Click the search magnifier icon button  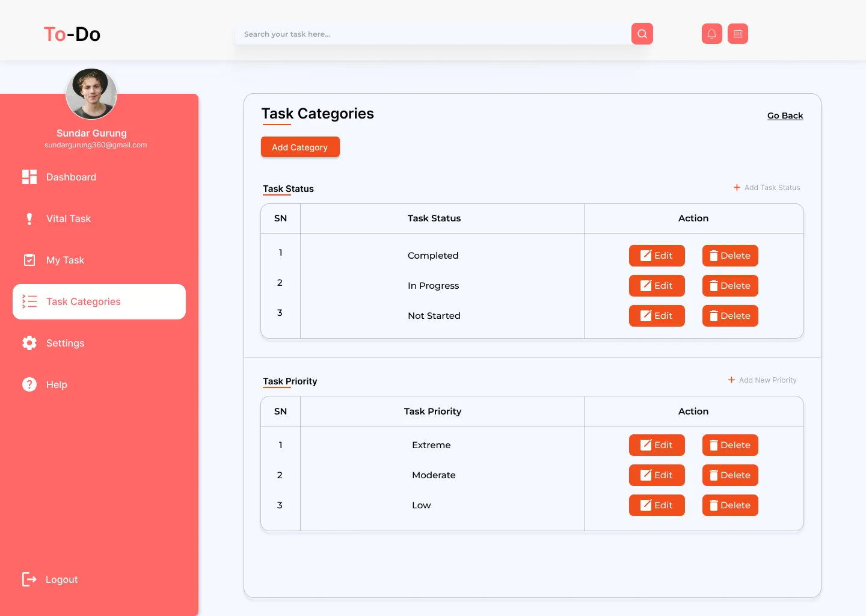[x=642, y=34]
